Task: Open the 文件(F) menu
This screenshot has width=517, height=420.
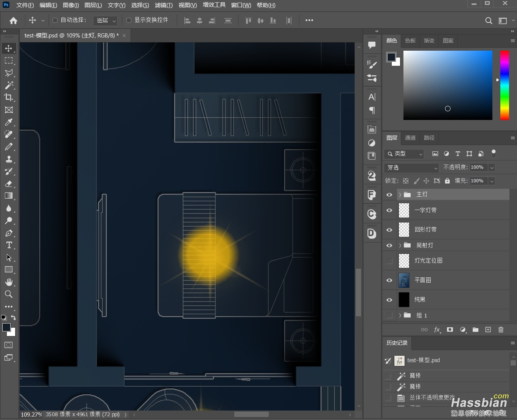Action: click(x=25, y=5)
